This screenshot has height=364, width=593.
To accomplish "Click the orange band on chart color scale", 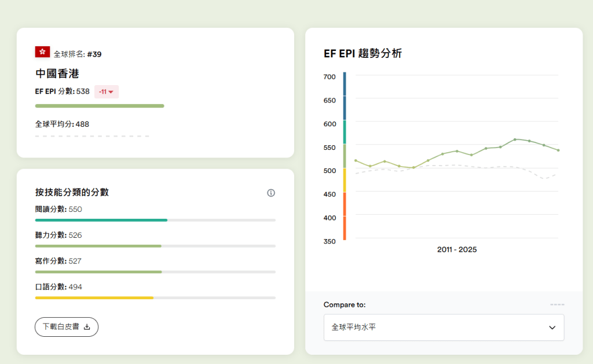I will click(x=345, y=216).
